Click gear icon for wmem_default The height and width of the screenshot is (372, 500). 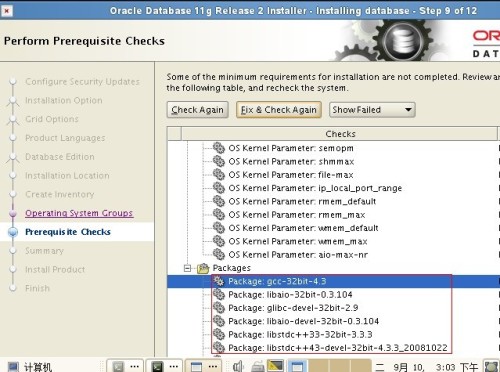[219, 228]
